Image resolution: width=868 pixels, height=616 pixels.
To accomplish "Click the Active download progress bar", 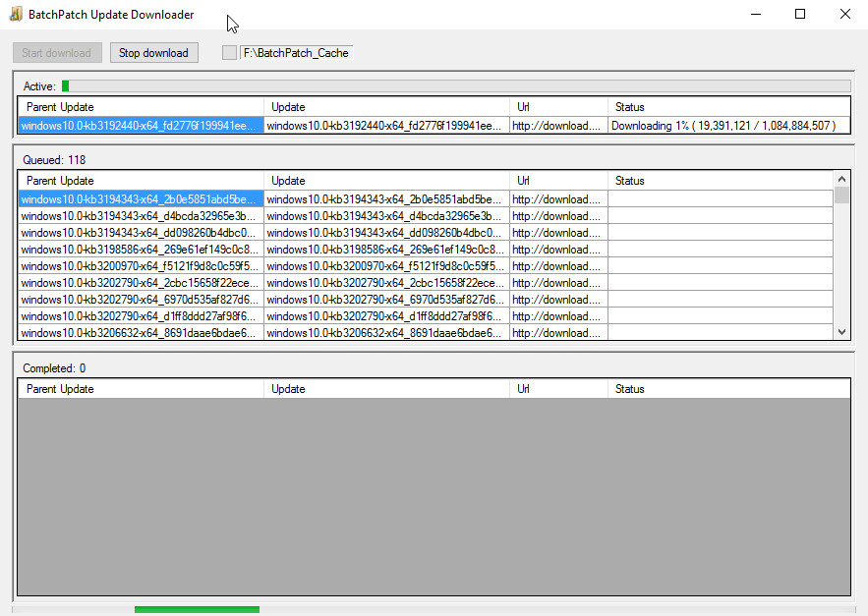I will point(456,85).
